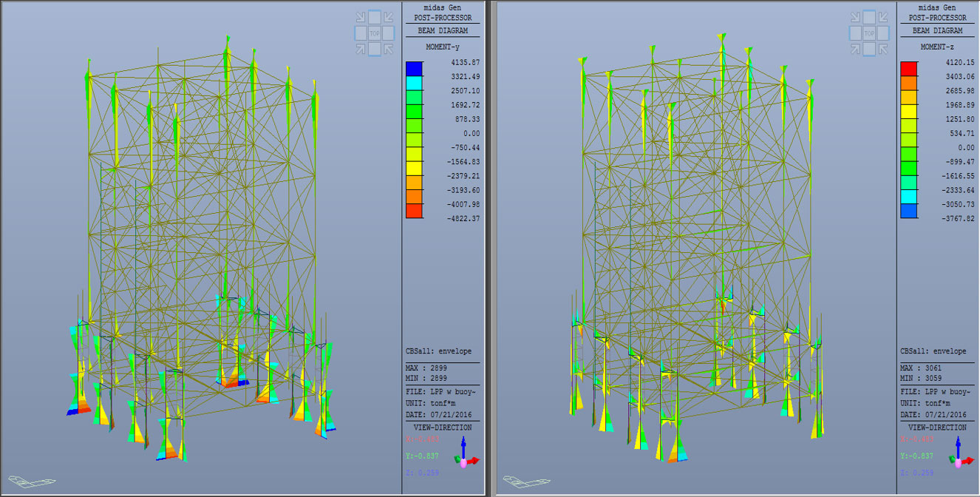The image size is (980, 497).
Task: Click upper-left diagonal view arrow in Moment-y window
Action: pos(361,18)
